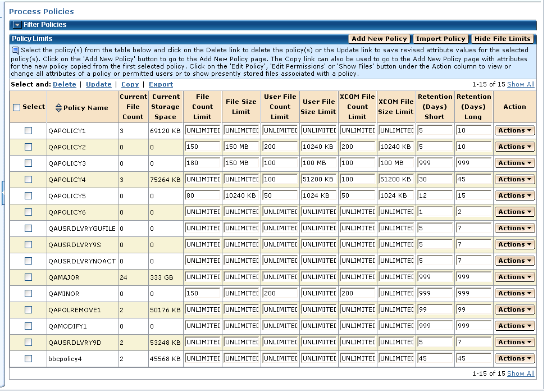The image size is (547, 392).
Task: Click the note icon beside instructions text
Action: point(15,50)
